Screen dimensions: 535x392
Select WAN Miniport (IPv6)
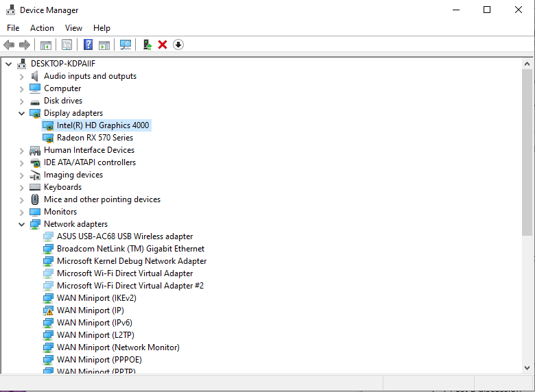pyautogui.click(x=95, y=323)
